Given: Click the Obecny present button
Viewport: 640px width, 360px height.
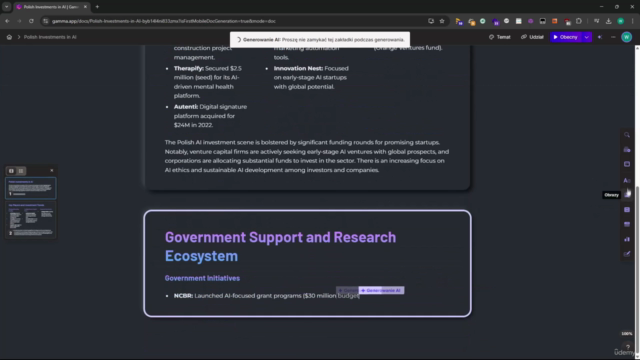Looking at the screenshot, I should (566, 37).
